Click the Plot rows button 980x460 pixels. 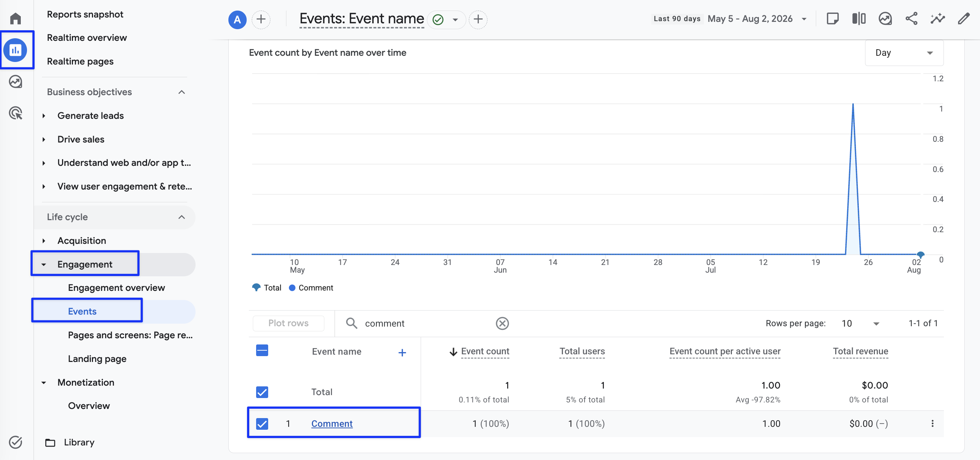point(288,324)
